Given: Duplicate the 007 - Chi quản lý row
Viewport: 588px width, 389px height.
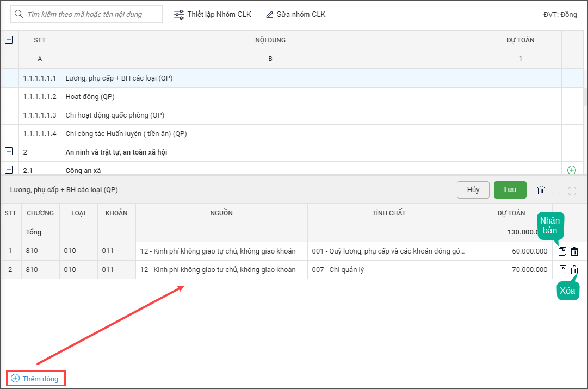Looking at the screenshot, I should [562, 270].
